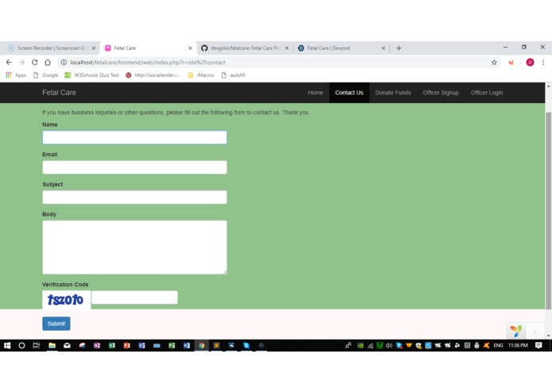Open Word from the taskbar
552x392 pixels.
[187, 345]
